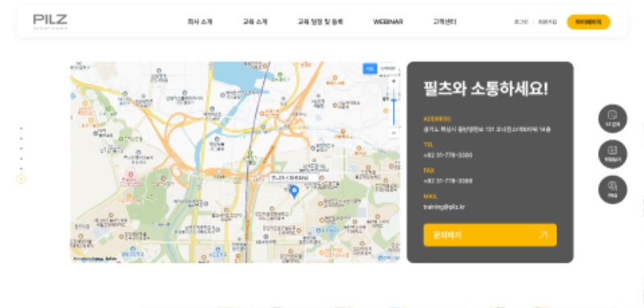Open the 교육 일정 및 등록 menu
The image size is (644, 308).
pos(320,23)
